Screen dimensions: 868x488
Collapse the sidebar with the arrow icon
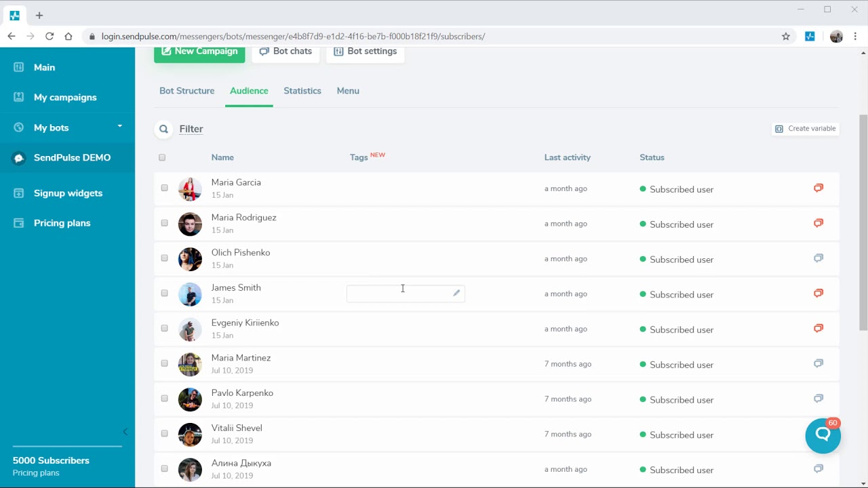[125, 432]
